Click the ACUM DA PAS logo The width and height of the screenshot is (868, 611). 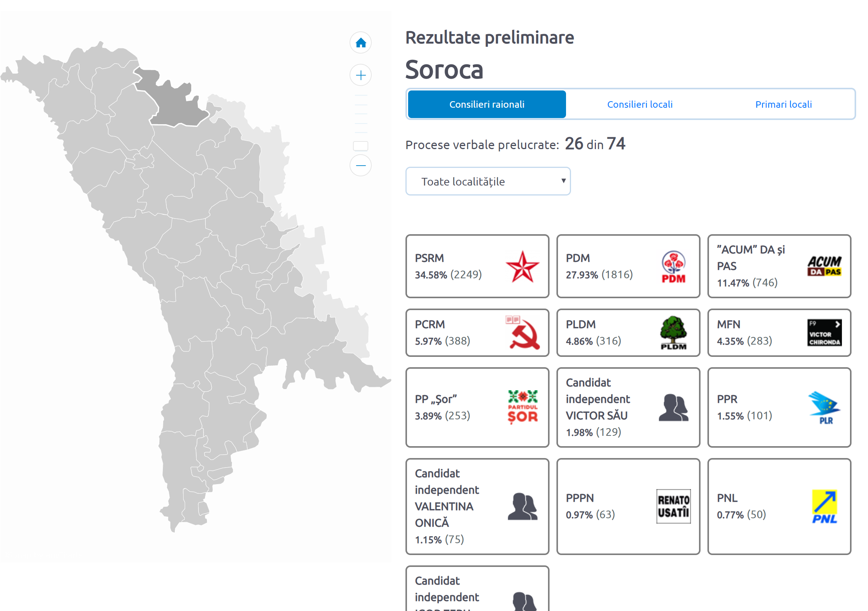[x=824, y=266]
